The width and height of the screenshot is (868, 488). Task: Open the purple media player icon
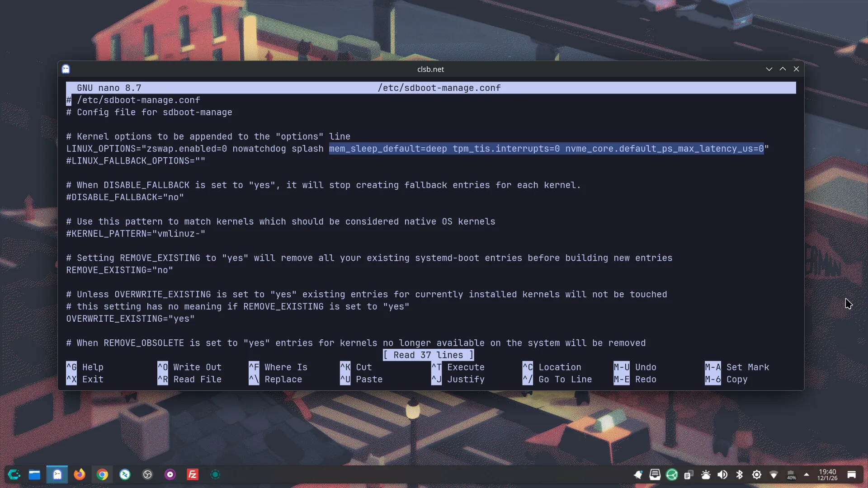pyautogui.click(x=170, y=474)
